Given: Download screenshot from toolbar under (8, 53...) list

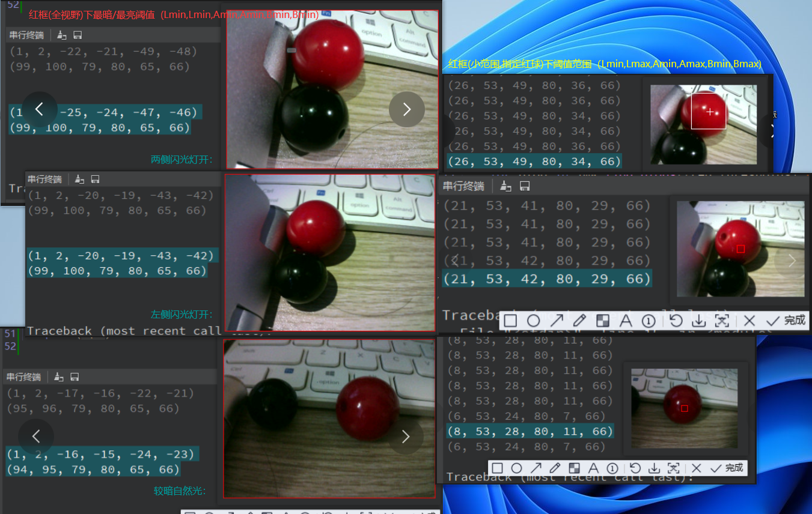Looking at the screenshot, I should [655, 468].
